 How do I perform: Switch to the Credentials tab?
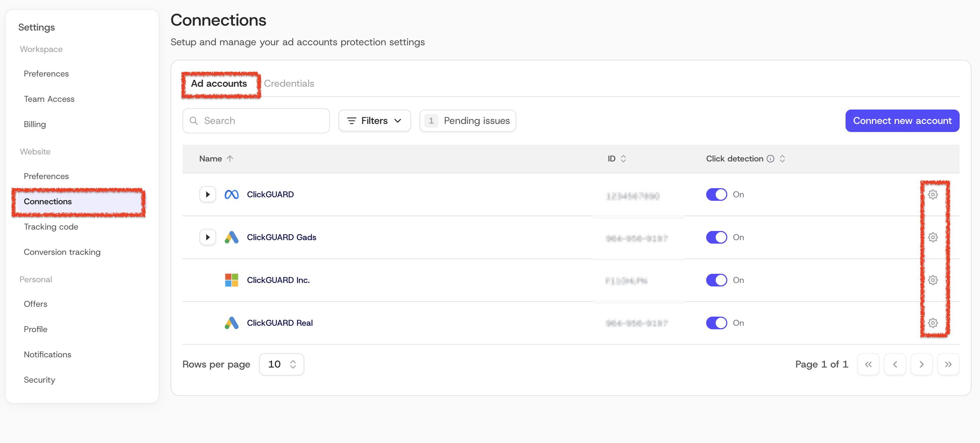pos(289,84)
